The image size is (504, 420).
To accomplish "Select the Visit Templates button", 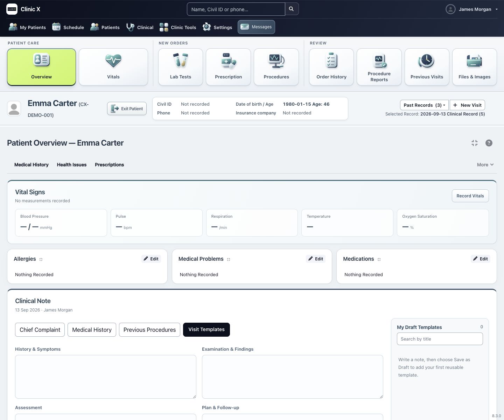I will (206, 330).
